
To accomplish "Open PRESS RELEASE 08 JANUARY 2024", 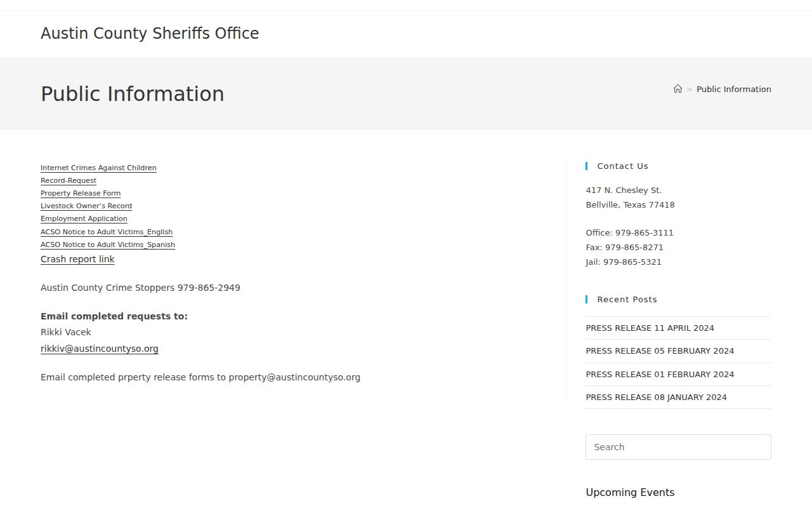I will pos(656,398).
